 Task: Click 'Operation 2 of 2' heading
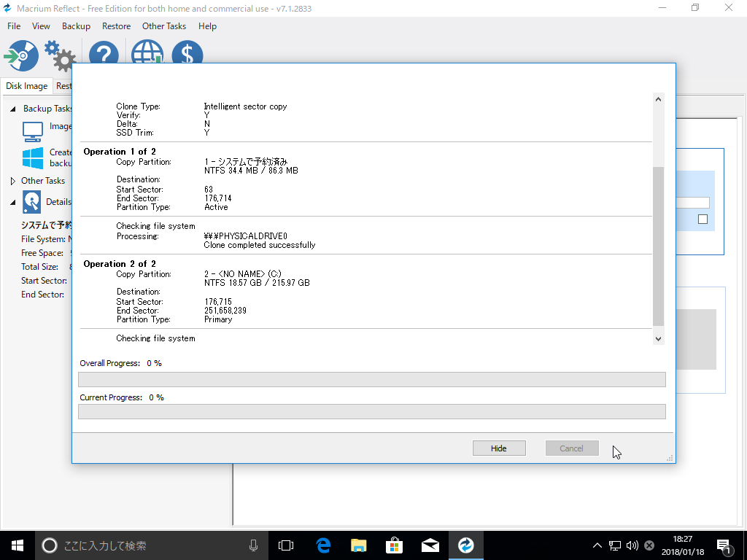(120, 264)
